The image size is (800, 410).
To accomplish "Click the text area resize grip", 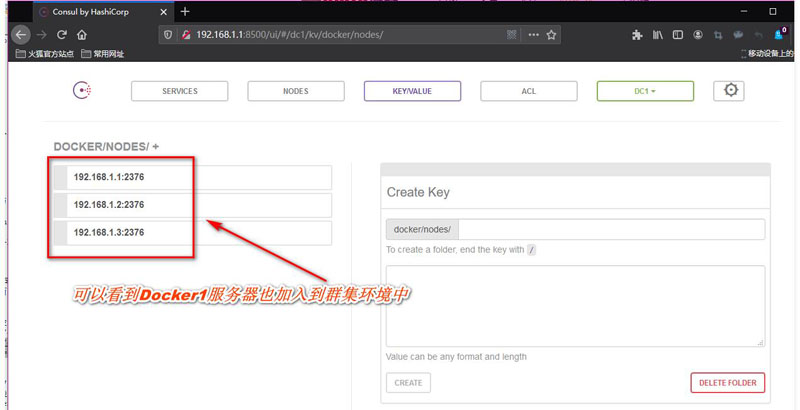I will point(760,343).
